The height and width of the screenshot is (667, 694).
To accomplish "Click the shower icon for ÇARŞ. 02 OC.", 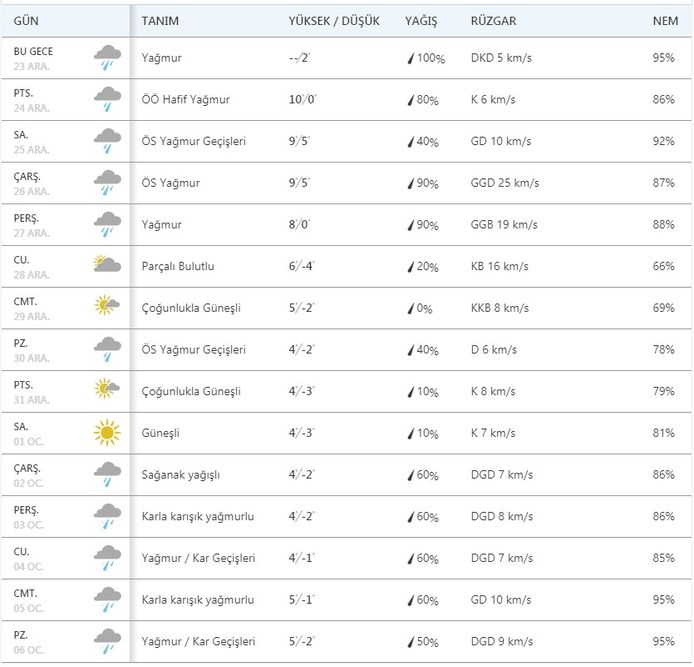I will (107, 474).
